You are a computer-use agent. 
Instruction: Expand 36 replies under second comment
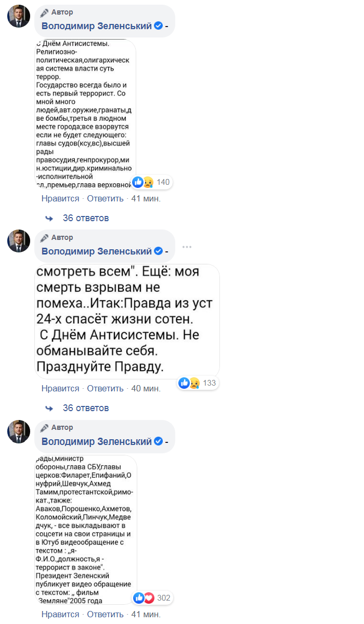pos(86,408)
